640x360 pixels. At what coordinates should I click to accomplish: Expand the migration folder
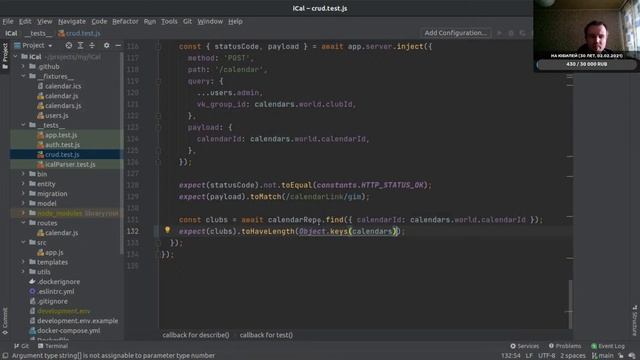(x=23, y=193)
